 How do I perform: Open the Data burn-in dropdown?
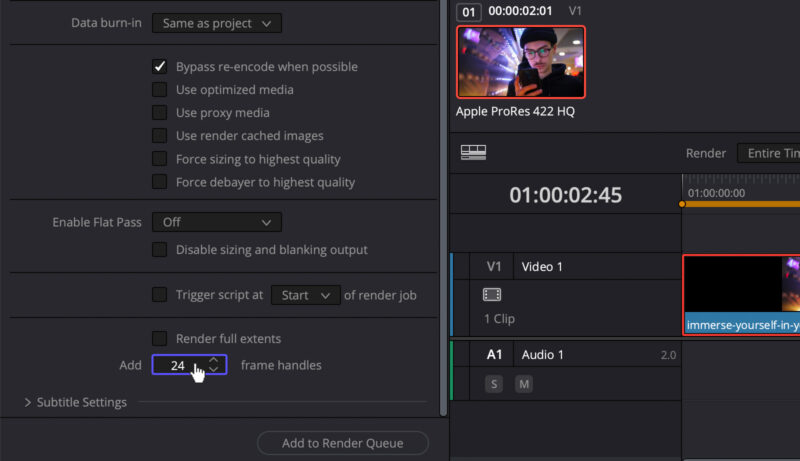[x=217, y=23]
